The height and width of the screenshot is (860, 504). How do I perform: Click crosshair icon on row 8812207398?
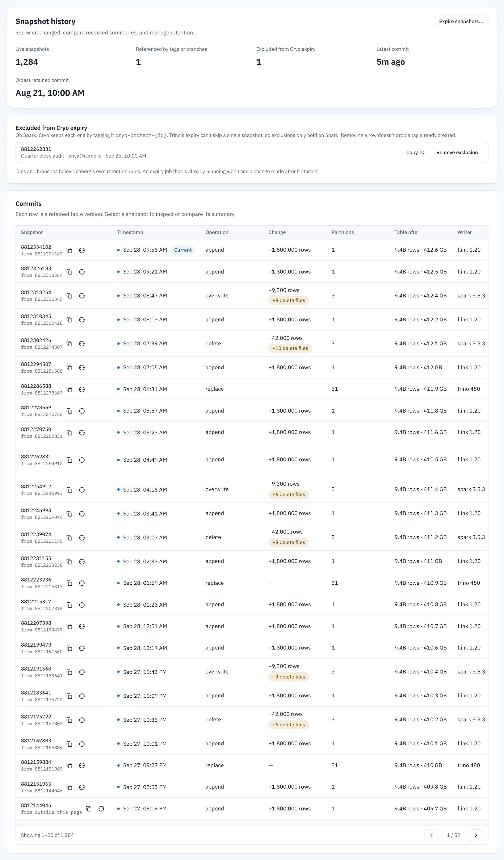[82, 626]
